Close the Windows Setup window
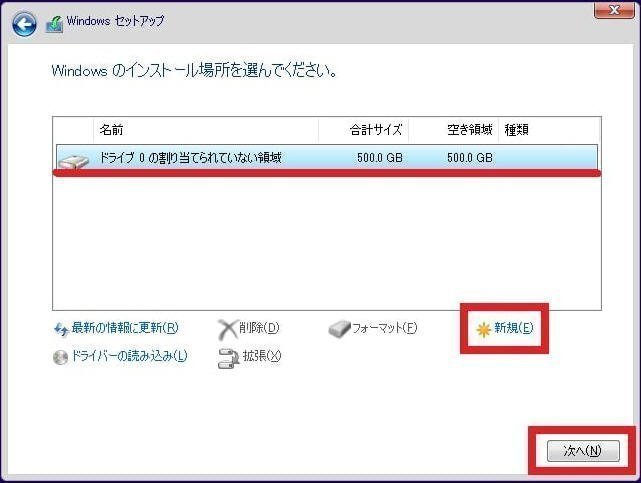Viewport: 641px width, 483px height. (614, 10)
